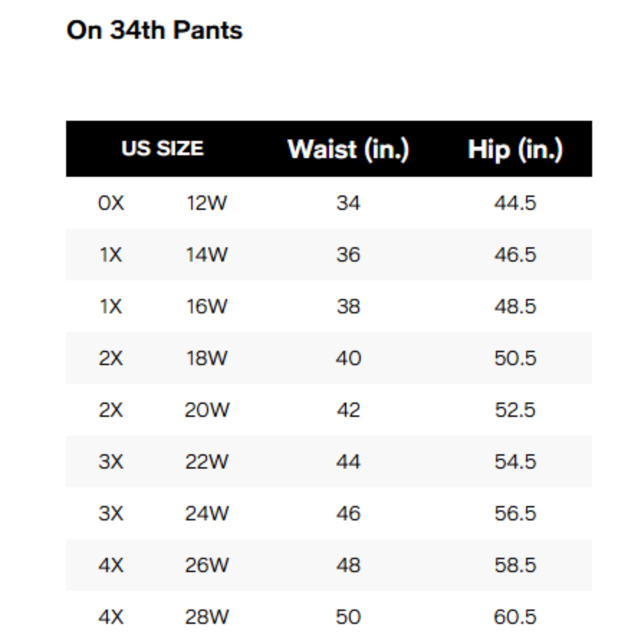
Task: Click the "On 34th Pants" title
Action: (155, 30)
